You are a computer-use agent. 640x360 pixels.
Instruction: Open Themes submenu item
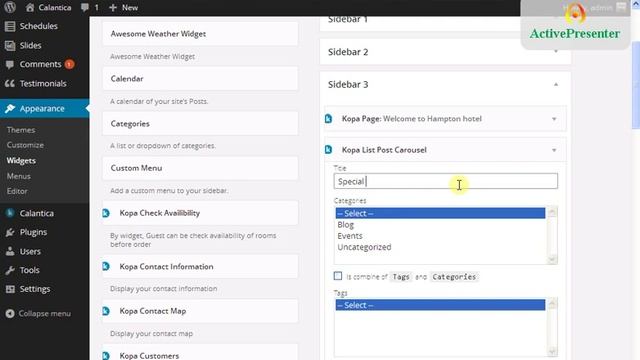pos(21,130)
